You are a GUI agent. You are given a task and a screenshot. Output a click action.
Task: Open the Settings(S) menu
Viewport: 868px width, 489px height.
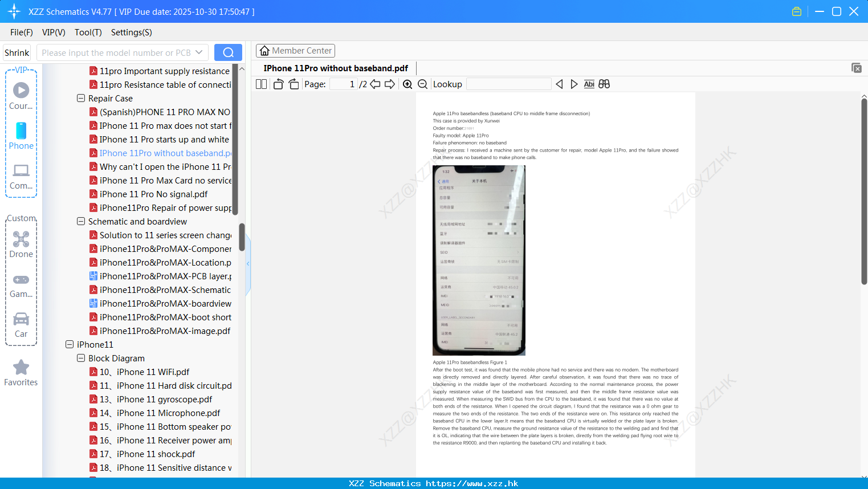(132, 32)
